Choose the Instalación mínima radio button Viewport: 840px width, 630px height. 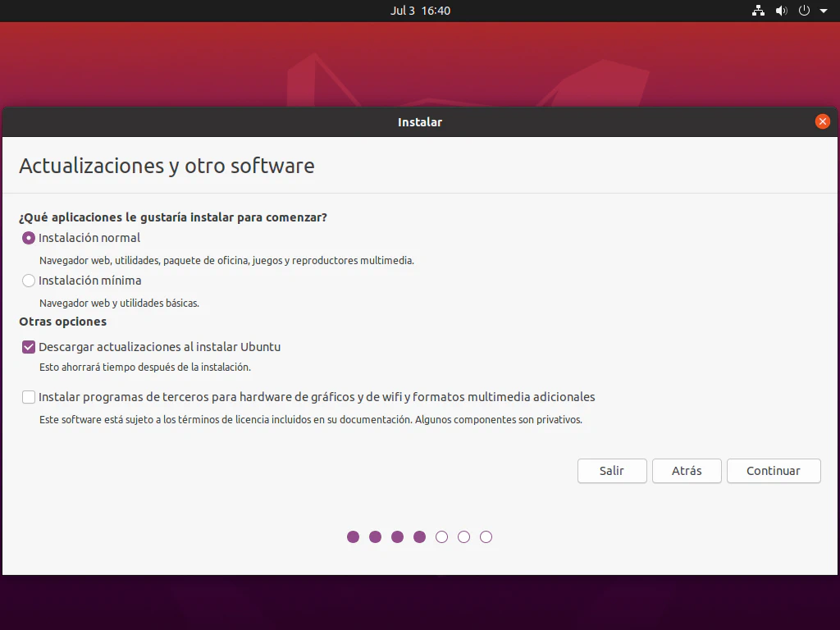[x=29, y=281]
